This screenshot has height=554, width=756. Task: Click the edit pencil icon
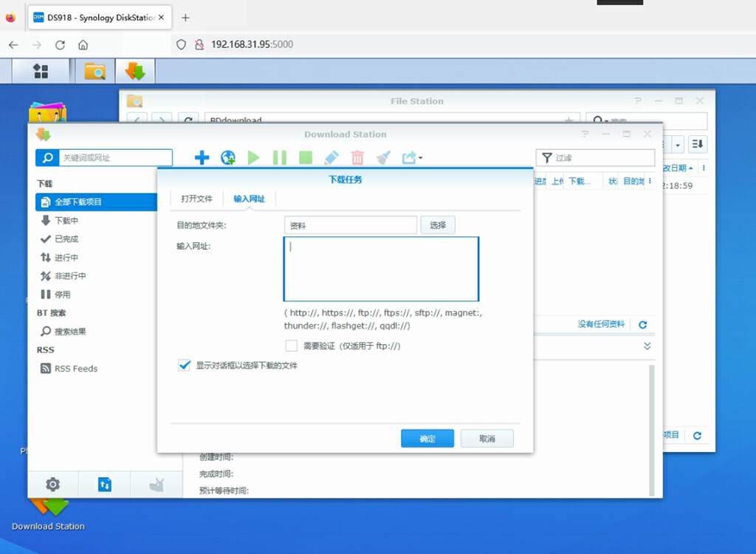tap(331, 157)
